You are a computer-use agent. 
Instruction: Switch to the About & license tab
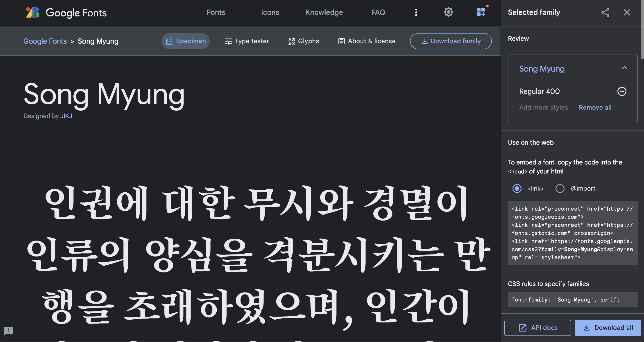[x=367, y=41]
